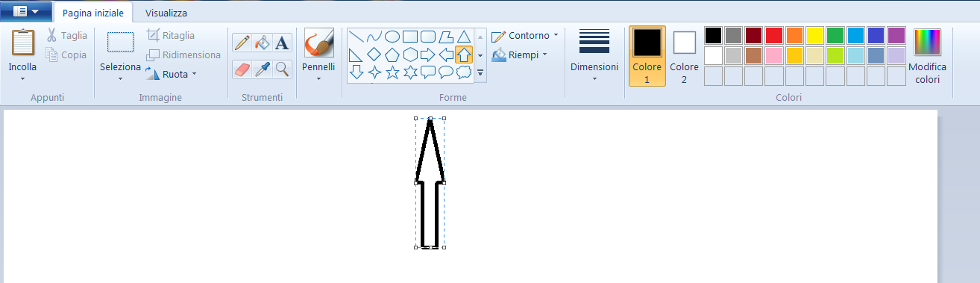980x283 pixels.
Task: Pick the Triangle shape
Action: [464, 37]
